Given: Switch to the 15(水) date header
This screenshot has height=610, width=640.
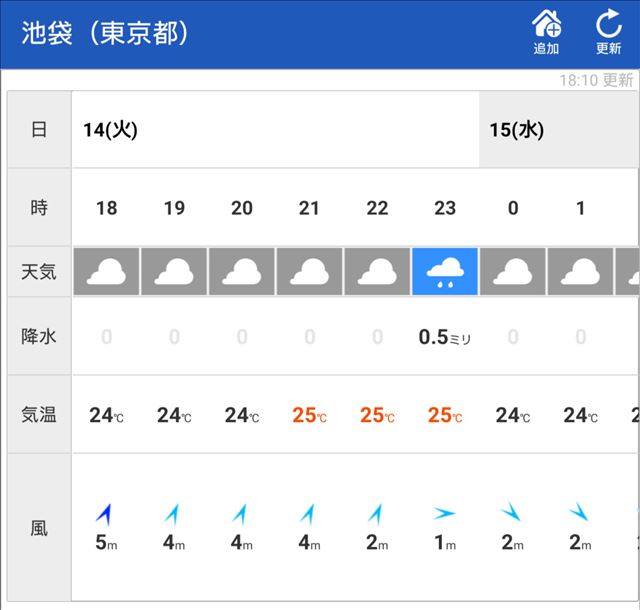Looking at the screenshot, I should click(x=516, y=130).
